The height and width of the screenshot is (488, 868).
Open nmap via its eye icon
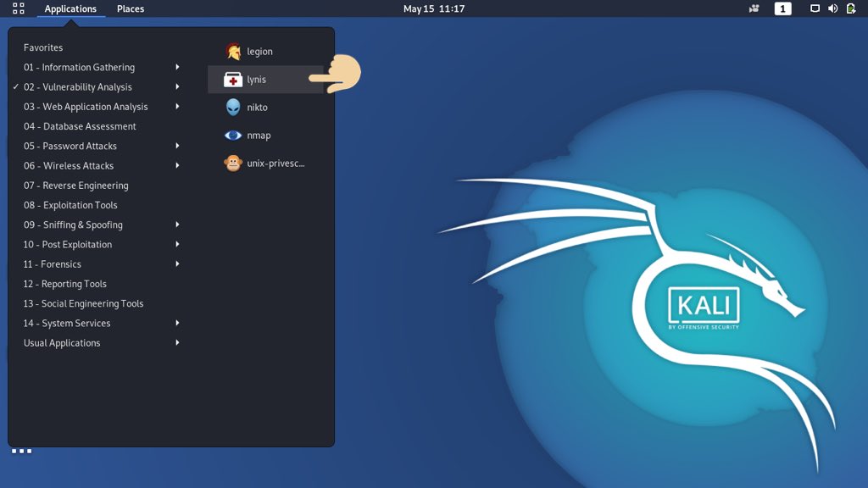[233, 135]
